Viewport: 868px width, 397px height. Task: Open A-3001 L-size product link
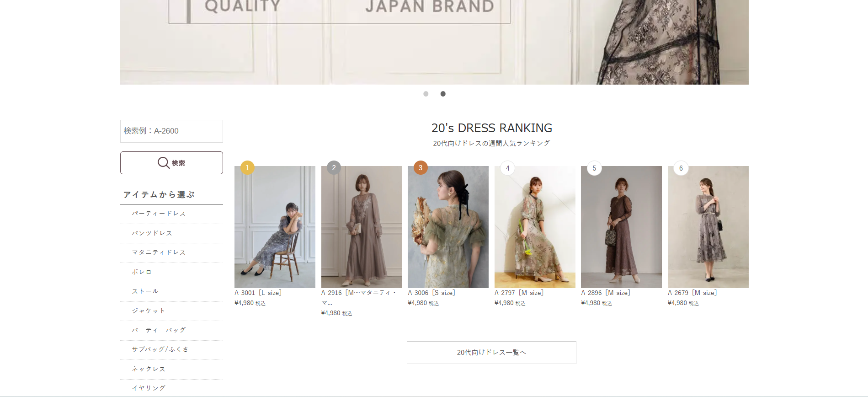click(x=258, y=293)
